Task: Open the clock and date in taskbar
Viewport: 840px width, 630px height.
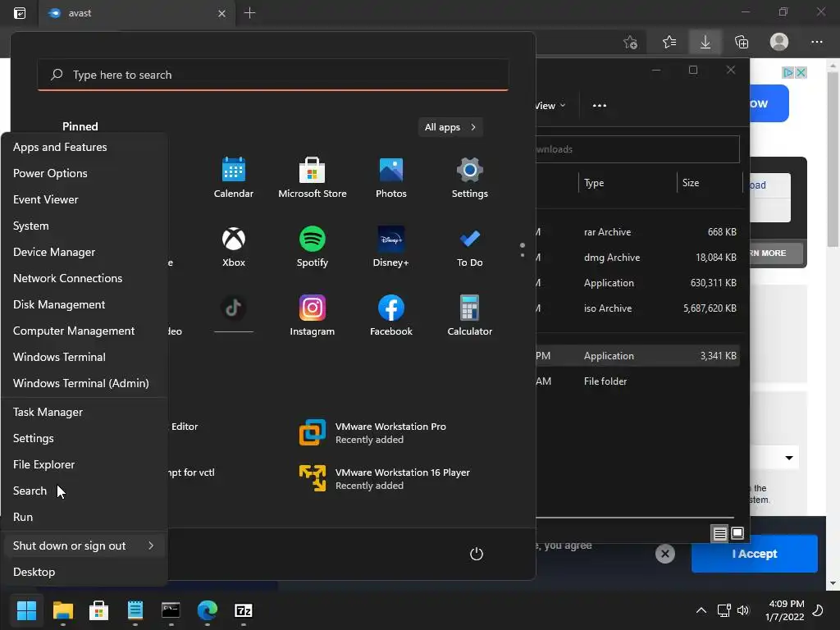Action: pos(785,610)
